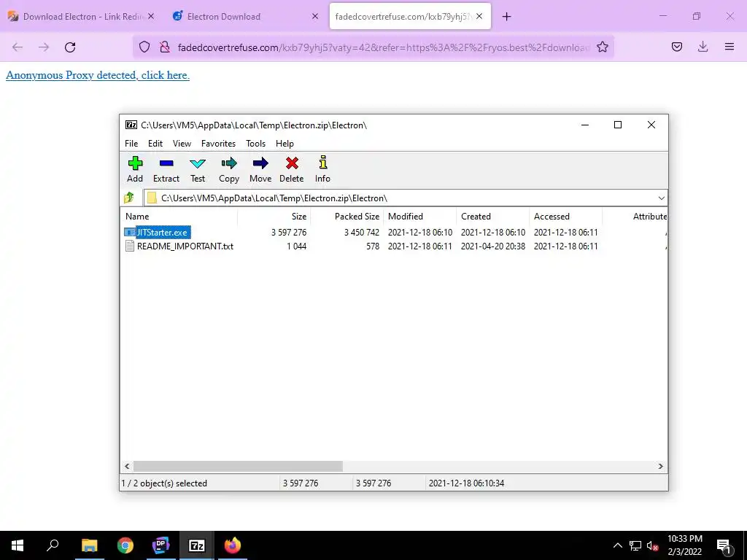Viewport: 747px width, 560px height.
Task: Open Windows taskbar search
Action: pos(53,545)
